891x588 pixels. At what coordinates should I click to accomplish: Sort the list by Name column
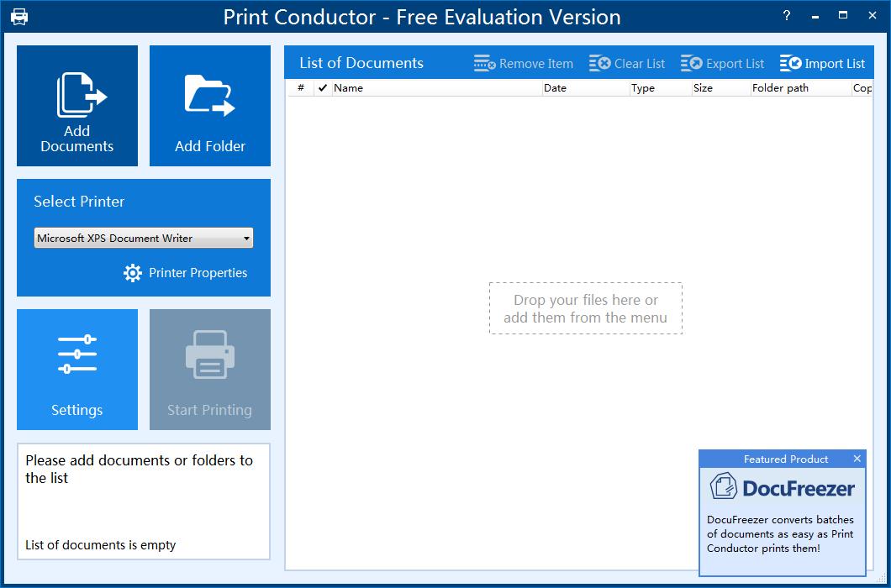point(437,88)
